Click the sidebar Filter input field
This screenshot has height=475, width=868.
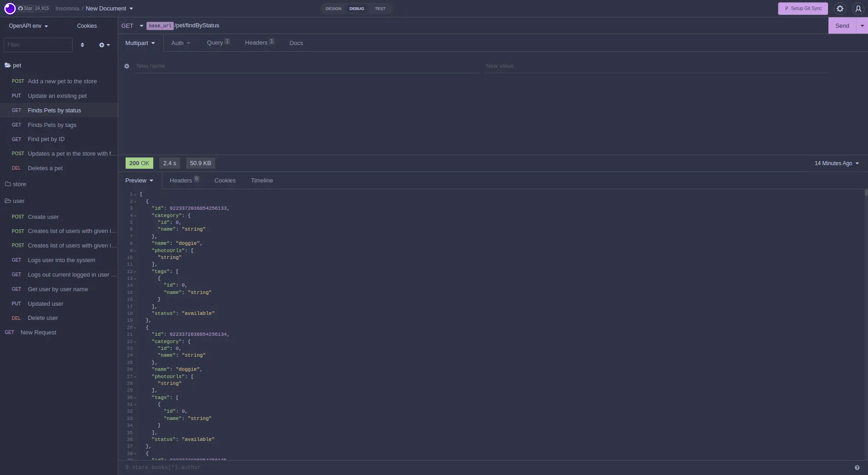38,45
